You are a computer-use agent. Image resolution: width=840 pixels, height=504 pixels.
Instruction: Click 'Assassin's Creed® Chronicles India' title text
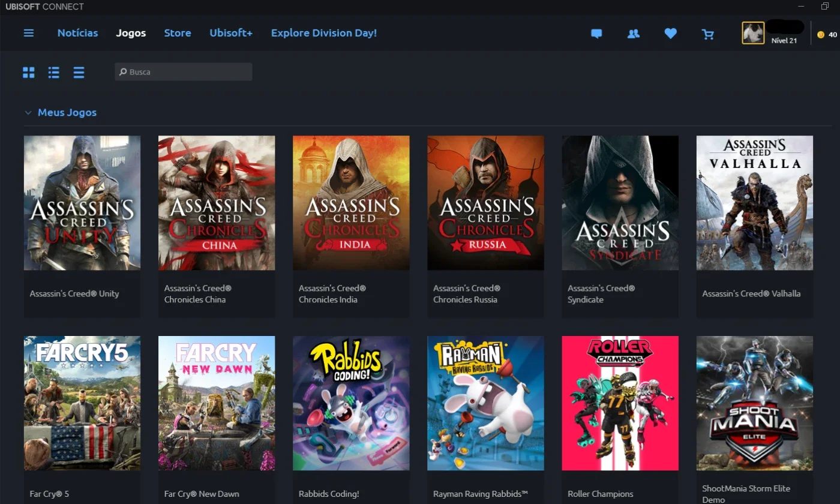[332, 294]
